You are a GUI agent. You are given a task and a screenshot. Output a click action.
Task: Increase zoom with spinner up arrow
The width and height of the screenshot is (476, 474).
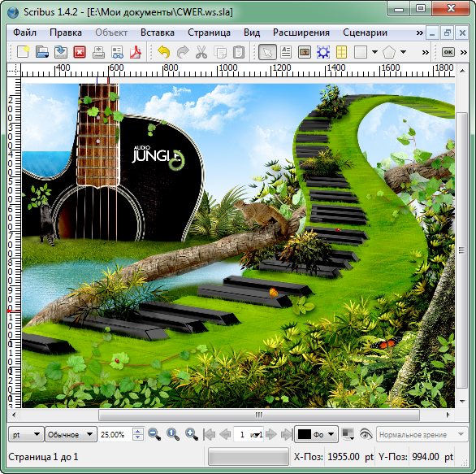[x=138, y=431]
